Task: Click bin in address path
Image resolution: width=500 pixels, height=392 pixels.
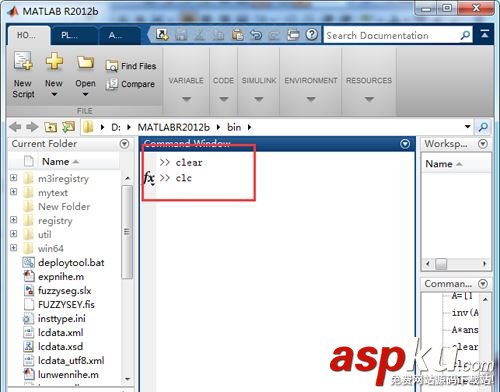Action: click(x=234, y=127)
